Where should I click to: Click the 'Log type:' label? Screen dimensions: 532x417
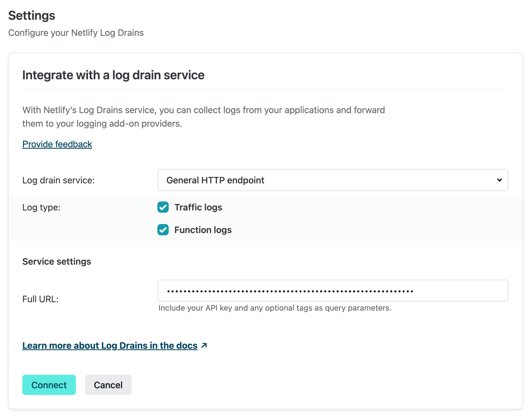click(41, 207)
